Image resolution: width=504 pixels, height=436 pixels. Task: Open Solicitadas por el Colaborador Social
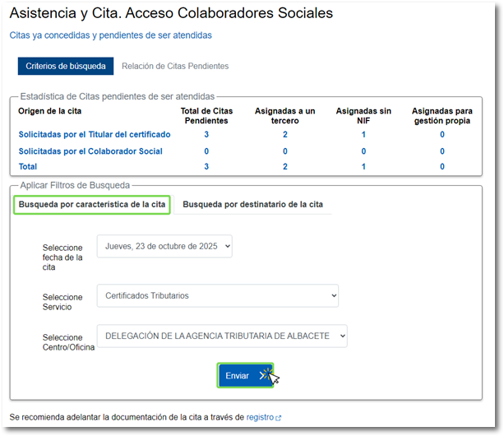(90, 151)
